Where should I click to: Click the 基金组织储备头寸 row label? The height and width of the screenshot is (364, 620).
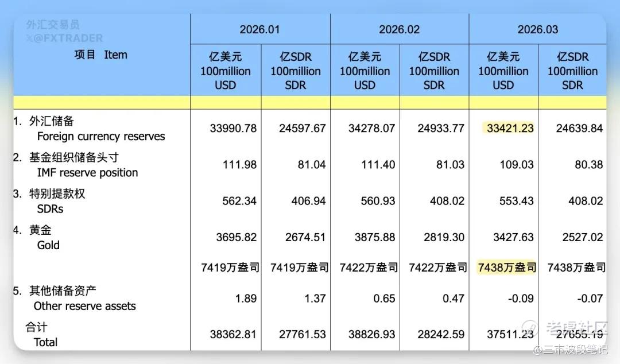click(x=73, y=157)
